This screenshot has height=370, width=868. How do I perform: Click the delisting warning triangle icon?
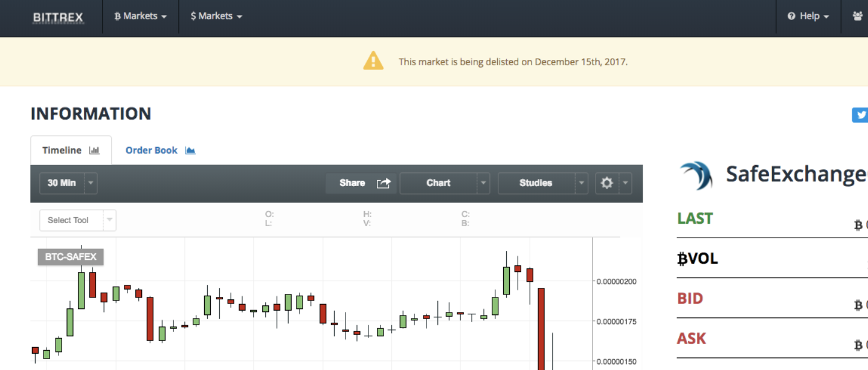tap(373, 61)
